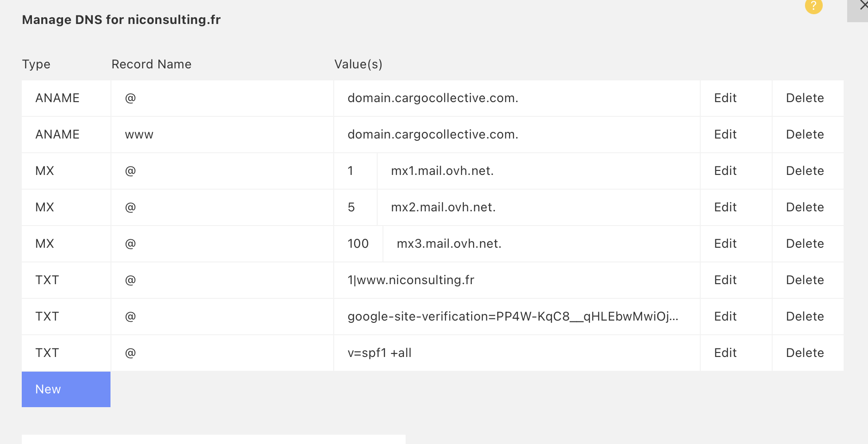
Task: Edit the mx3.mail.ovh.net MX record
Action: click(x=725, y=244)
